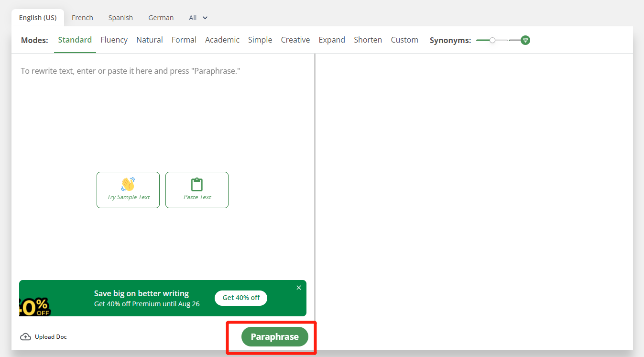
Task: Select the Standard mode
Action: tap(75, 40)
